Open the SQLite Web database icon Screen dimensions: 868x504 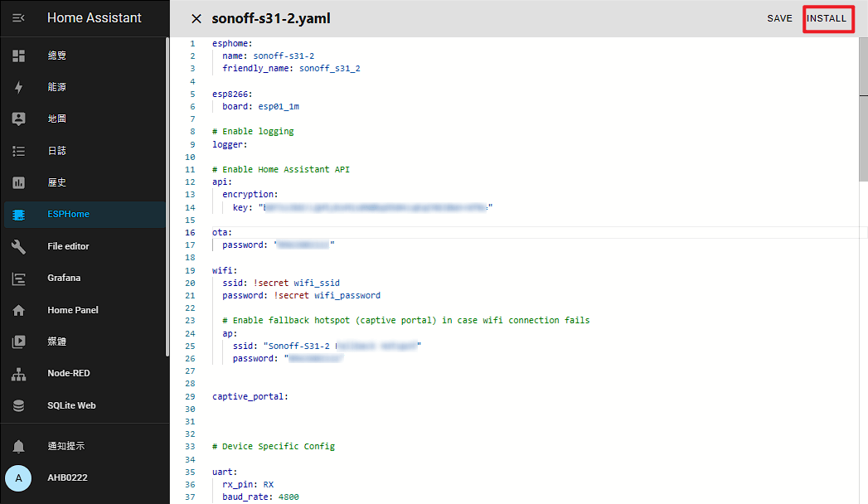pyautogui.click(x=18, y=405)
